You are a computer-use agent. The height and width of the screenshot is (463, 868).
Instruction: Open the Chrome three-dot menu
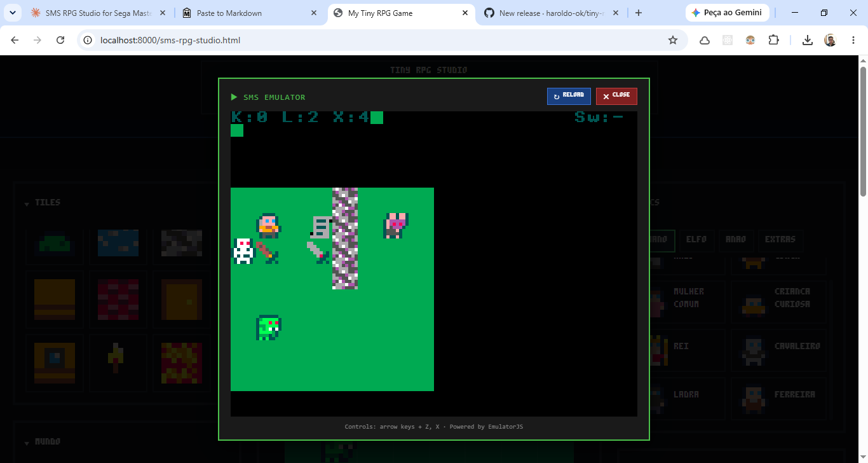[853, 40]
